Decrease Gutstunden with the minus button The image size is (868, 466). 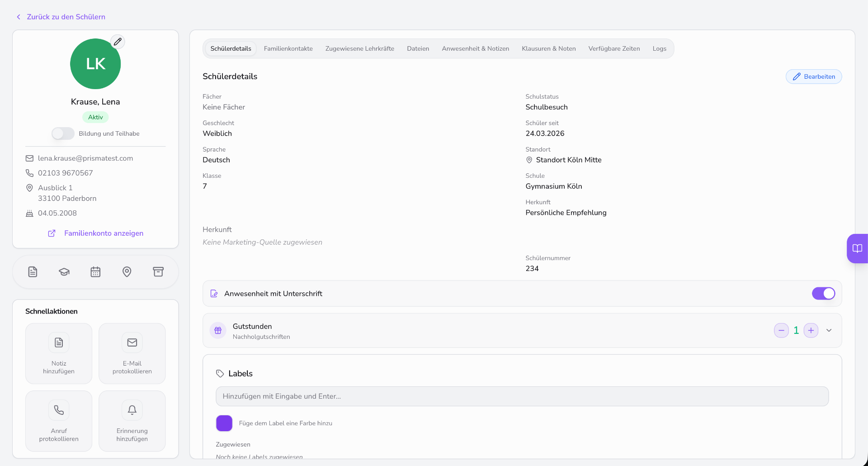coord(781,330)
